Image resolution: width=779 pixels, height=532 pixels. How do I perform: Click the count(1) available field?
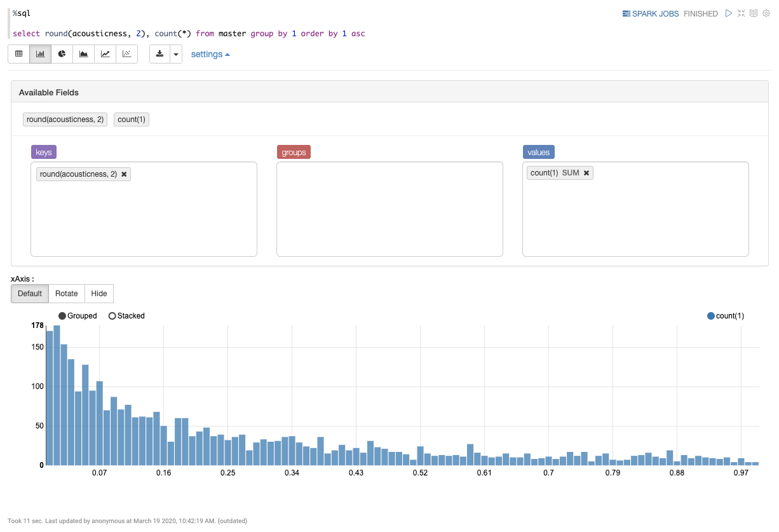pyautogui.click(x=132, y=119)
